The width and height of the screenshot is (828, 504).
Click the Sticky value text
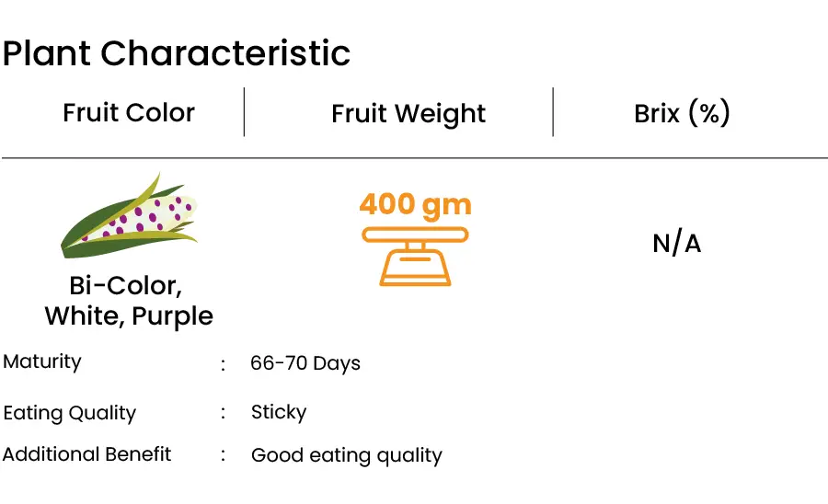[x=279, y=412]
